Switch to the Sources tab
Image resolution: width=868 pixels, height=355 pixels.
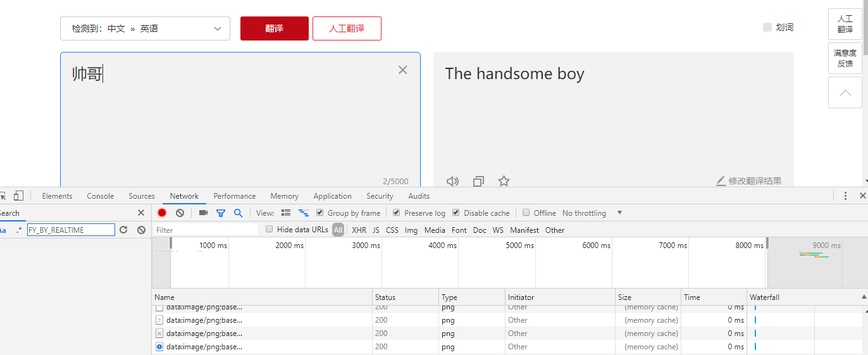142,196
